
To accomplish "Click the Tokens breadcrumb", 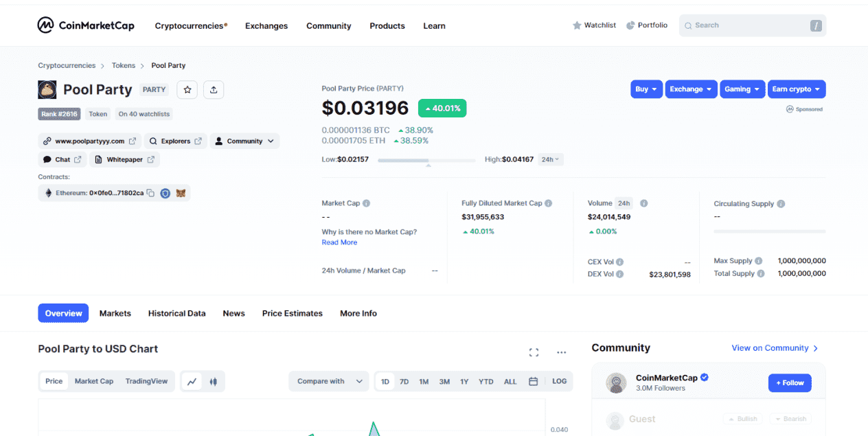I will pos(124,65).
